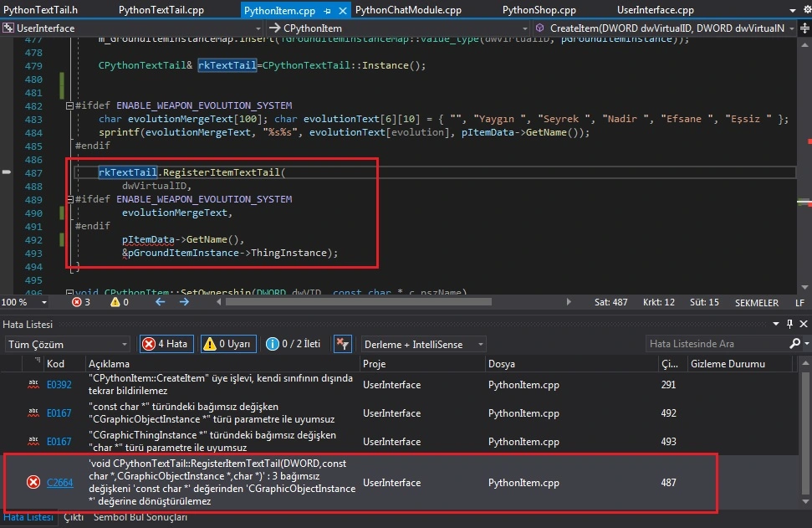Open the Çıktı output tab
Viewport: 812px width, 528px height.
74,517
